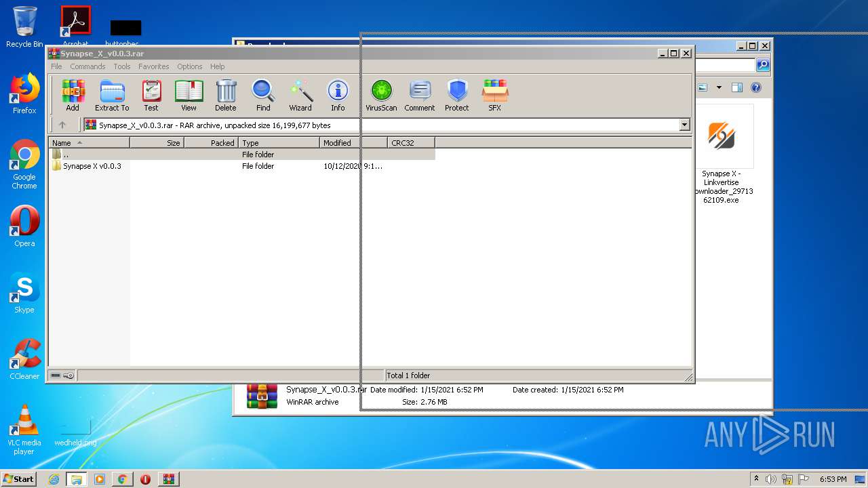Click the Start button

coord(18,479)
